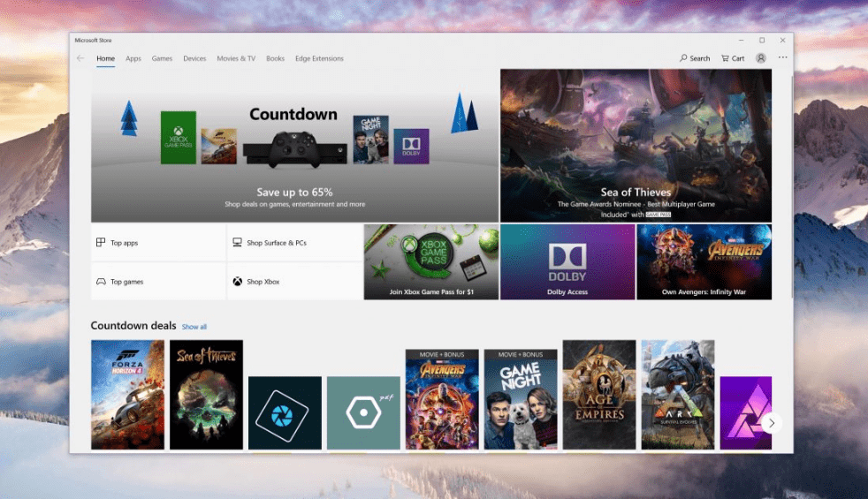Switch to the Apps tab
The width and height of the screenshot is (868, 499).
[133, 58]
